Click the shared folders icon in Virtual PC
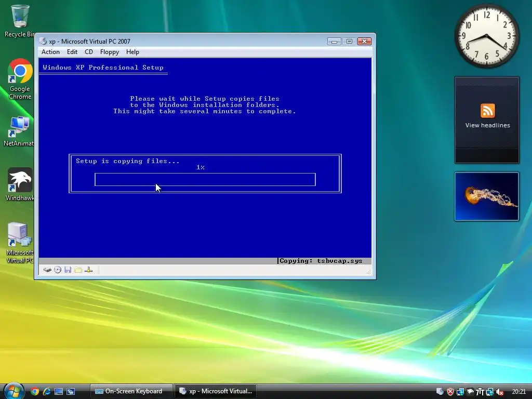This screenshot has height=399, width=532. click(x=78, y=270)
